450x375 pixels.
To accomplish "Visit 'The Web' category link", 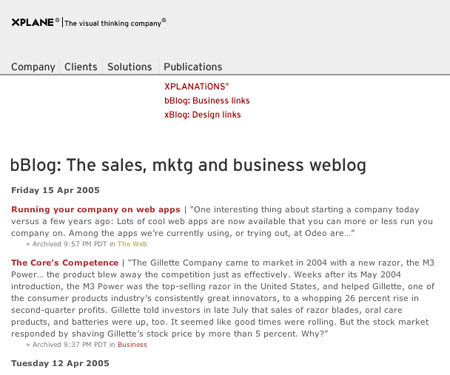I will click(132, 244).
